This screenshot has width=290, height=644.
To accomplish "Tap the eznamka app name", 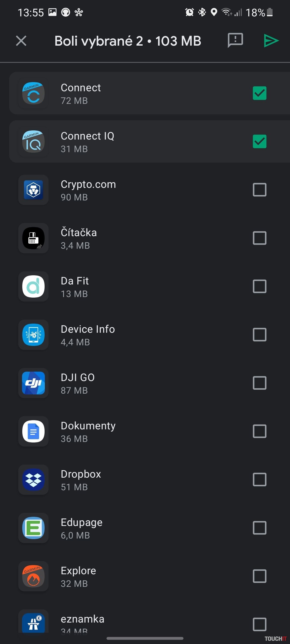I will 82,619.
